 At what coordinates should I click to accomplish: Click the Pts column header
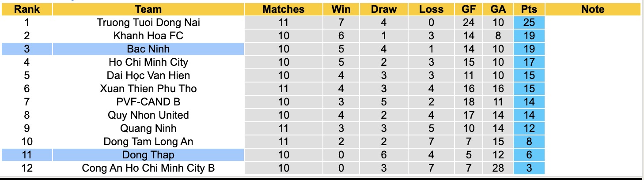[529, 9]
